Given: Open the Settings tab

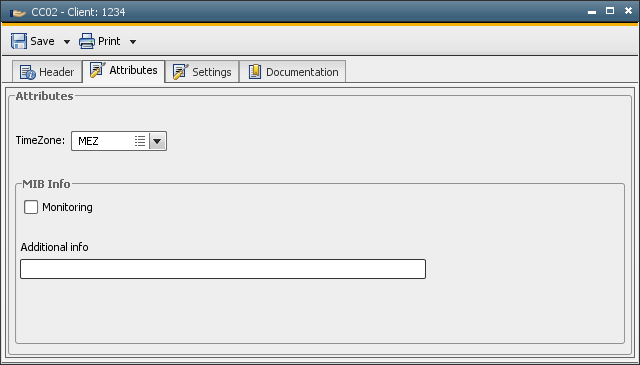Looking at the screenshot, I should (202, 71).
